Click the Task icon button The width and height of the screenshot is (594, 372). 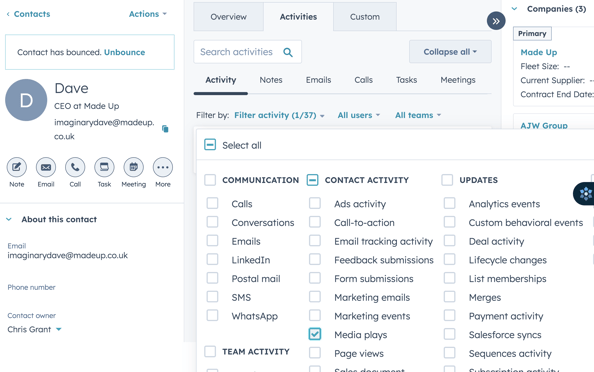pos(104,167)
